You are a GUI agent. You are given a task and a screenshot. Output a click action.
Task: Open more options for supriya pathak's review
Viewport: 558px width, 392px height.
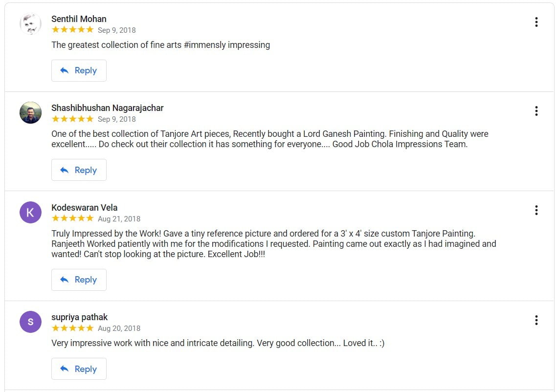pos(536,320)
